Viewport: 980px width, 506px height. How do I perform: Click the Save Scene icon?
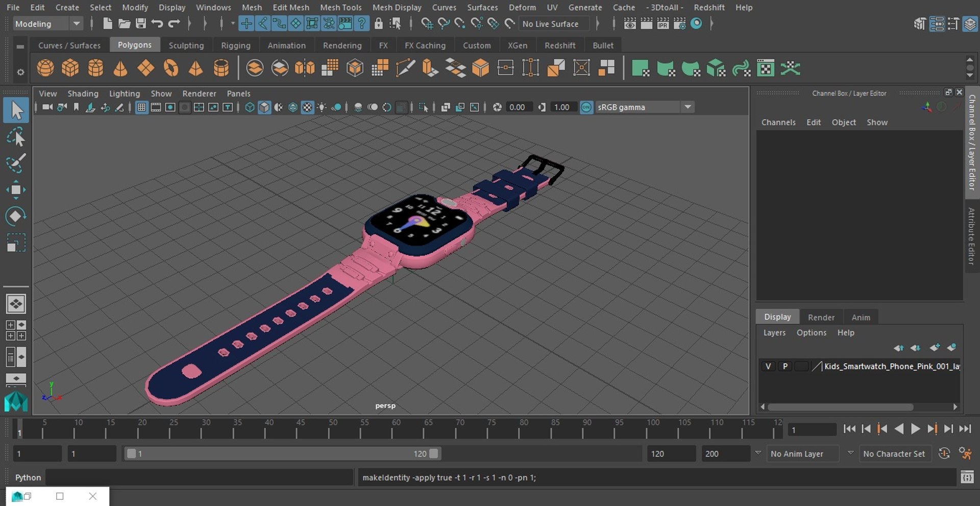[x=140, y=23]
